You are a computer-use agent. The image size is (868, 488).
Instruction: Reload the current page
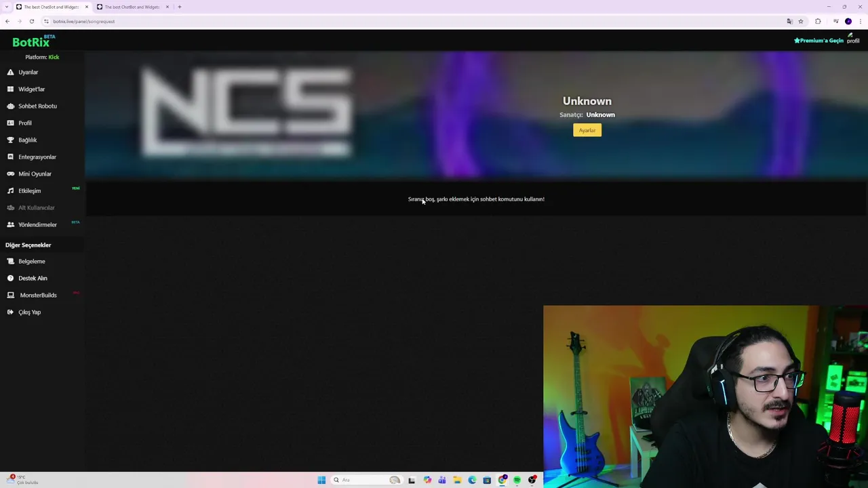31,21
